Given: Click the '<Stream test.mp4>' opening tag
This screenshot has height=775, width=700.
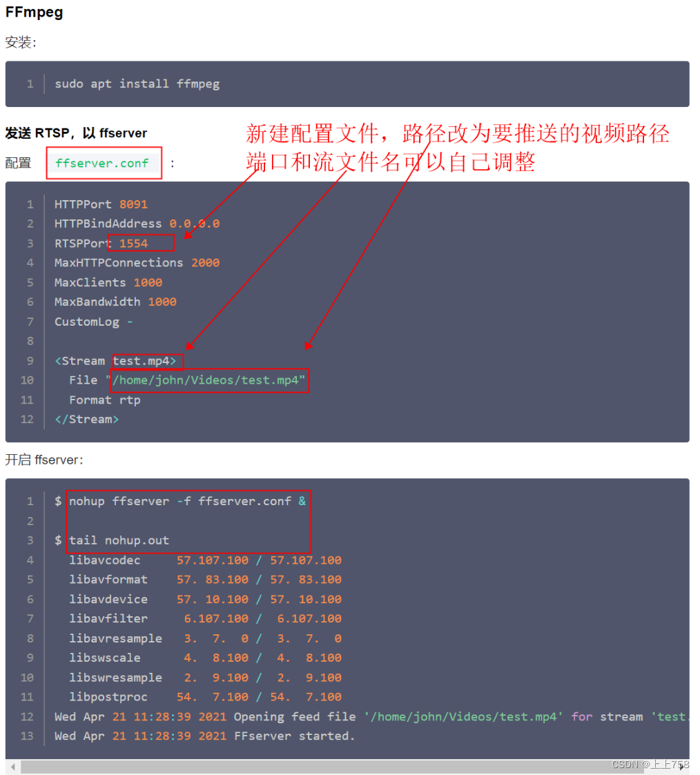Looking at the screenshot, I should click(115, 361).
